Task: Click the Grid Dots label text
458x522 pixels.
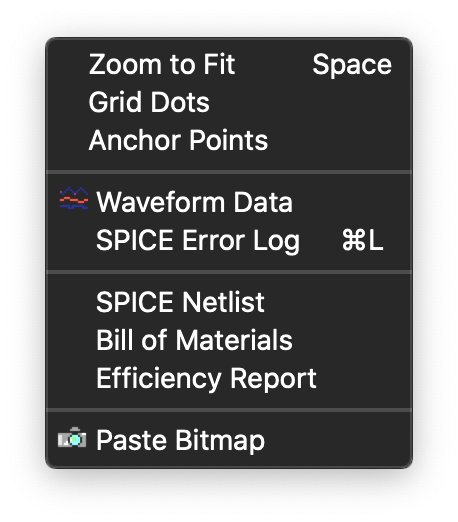Action: 149,102
